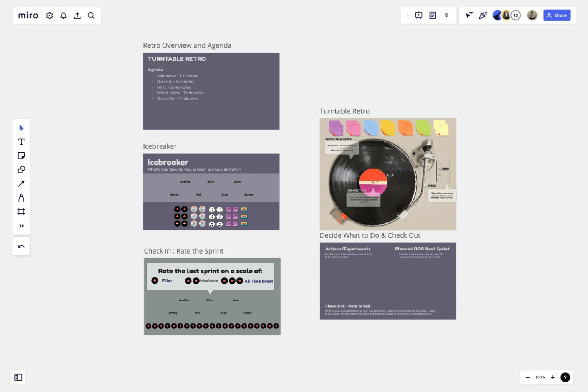This screenshot has height=392, width=588.
Task: Click the pink sticky note stack
Action: [353, 128]
